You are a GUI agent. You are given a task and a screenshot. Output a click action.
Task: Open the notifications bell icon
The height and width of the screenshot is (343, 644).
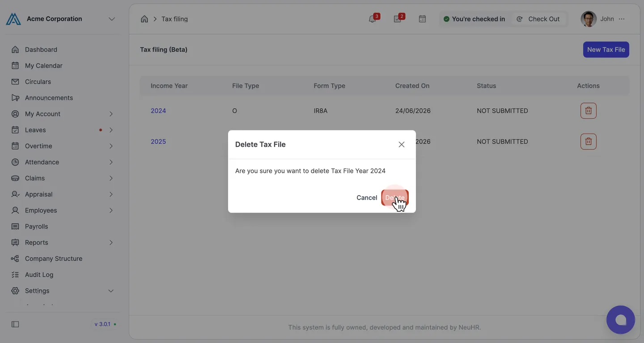(373, 19)
